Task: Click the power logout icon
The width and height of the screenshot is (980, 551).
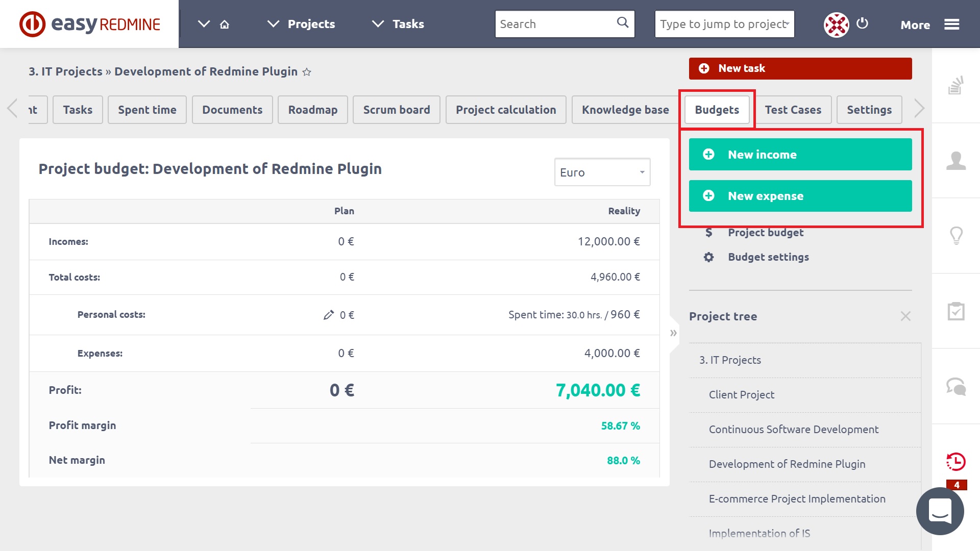Action: click(x=862, y=23)
